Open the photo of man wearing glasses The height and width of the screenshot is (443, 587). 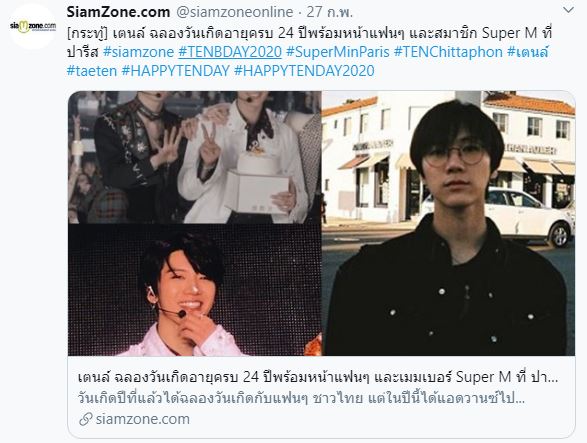tap(448, 223)
